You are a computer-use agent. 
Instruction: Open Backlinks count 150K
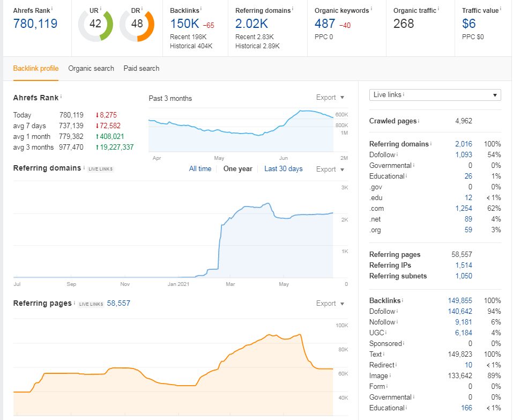click(184, 24)
